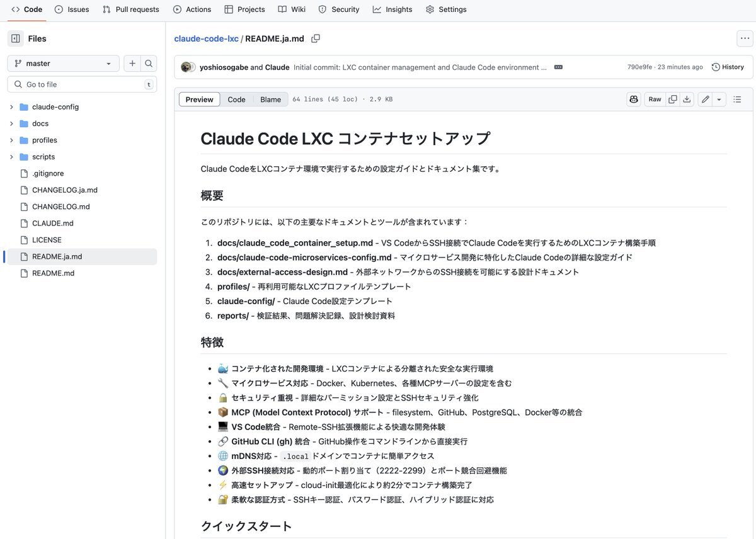Collapse the file tree side panel icon
This screenshot has width=756, height=539.
[x=16, y=38]
